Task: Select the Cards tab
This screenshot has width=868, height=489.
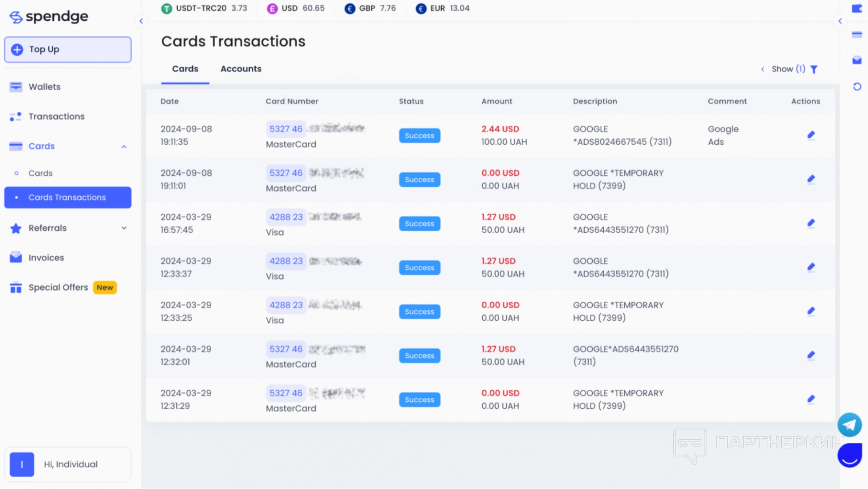Action: tap(185, 69)
